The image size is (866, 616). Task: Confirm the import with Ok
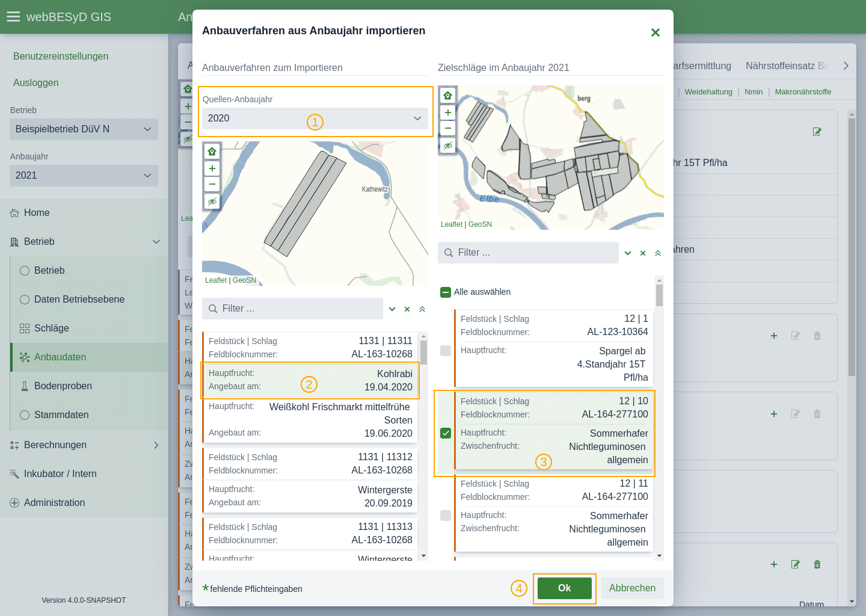[564, 588]
